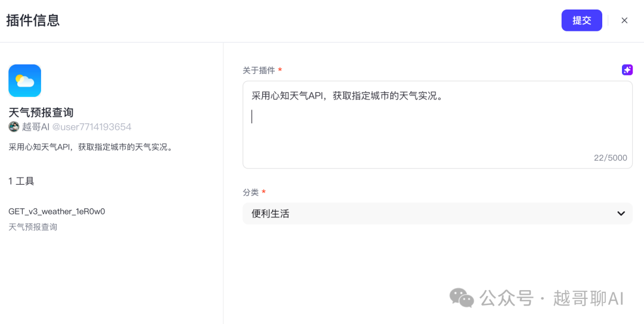The height and width of the screenshot is (324, 644).
Task: Click inside the 关于插件 text area
Action: 438,124
